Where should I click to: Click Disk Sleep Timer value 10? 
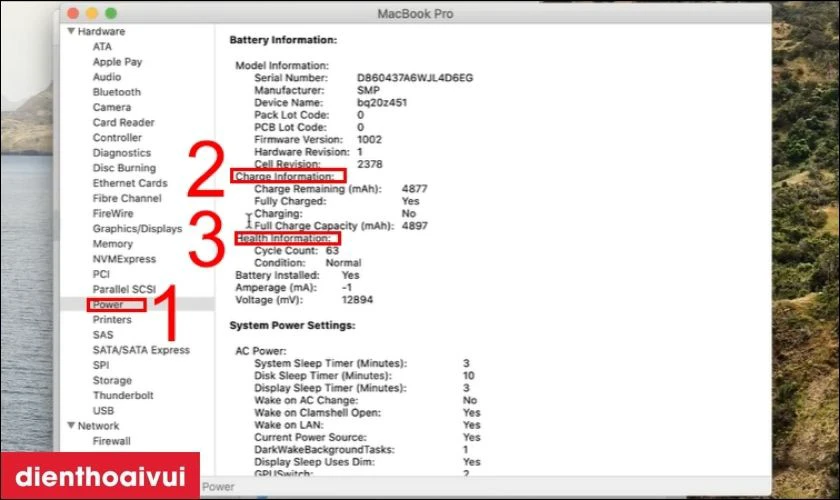468,376
